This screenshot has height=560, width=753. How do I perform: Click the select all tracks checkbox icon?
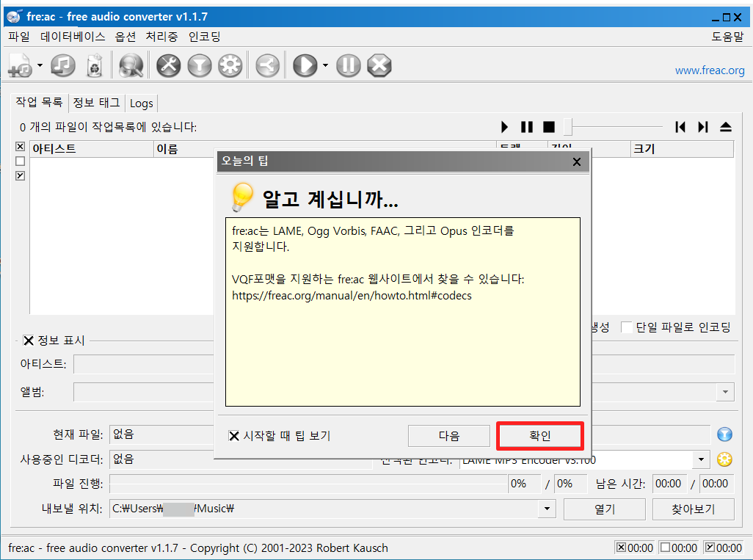20,147
